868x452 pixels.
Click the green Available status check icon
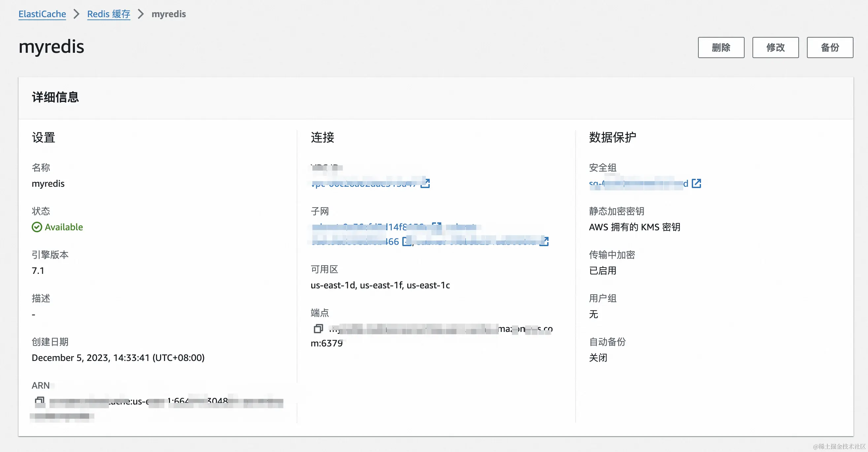[37, 227]
